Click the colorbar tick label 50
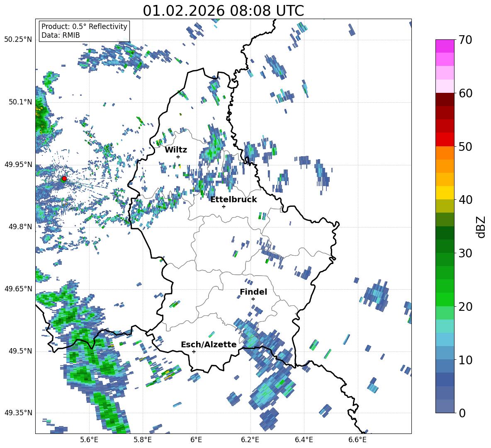 click(465, 147)
